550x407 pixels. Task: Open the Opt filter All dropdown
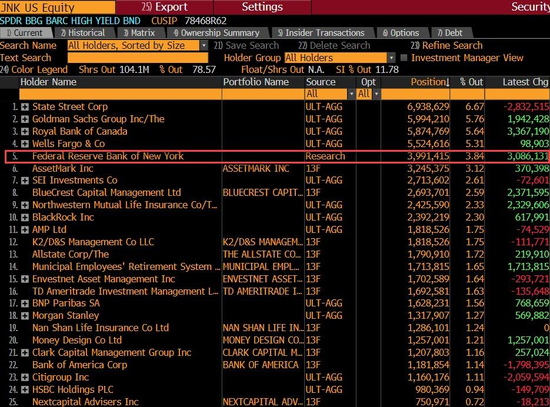(x=376, y=94)
